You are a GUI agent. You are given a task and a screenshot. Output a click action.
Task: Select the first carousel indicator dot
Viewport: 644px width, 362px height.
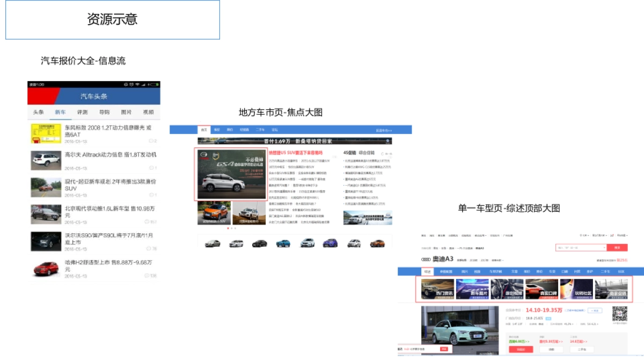click(228, 228)
